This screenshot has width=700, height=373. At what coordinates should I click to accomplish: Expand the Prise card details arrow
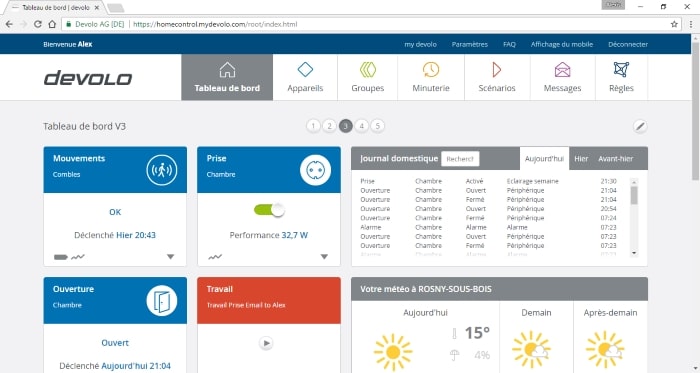(324, 257)
